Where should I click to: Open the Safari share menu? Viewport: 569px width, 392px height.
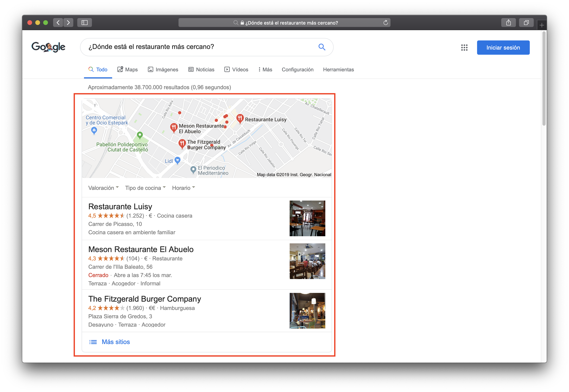tap(508, 23)
